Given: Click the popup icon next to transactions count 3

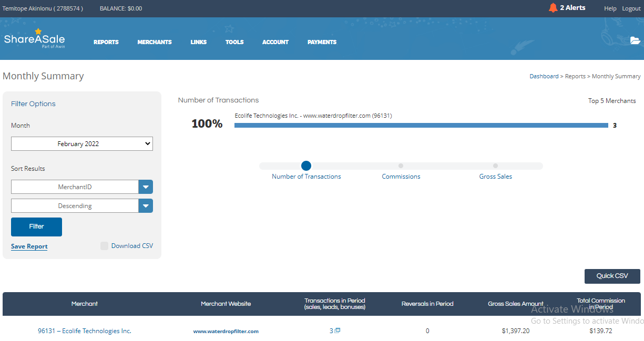Looking at the screenshot, I should coord(338,330).
